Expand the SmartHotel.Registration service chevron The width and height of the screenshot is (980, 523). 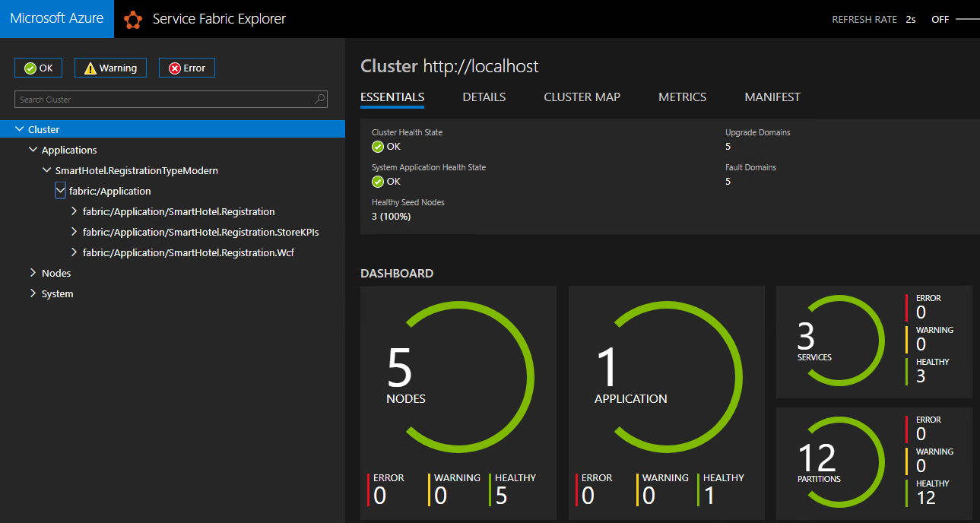point(74,211)
